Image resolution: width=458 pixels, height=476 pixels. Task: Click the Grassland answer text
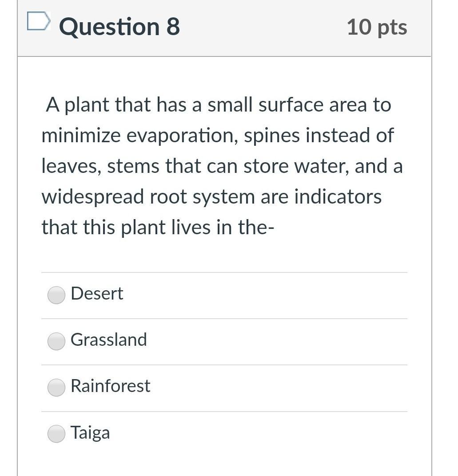(108, 340)
